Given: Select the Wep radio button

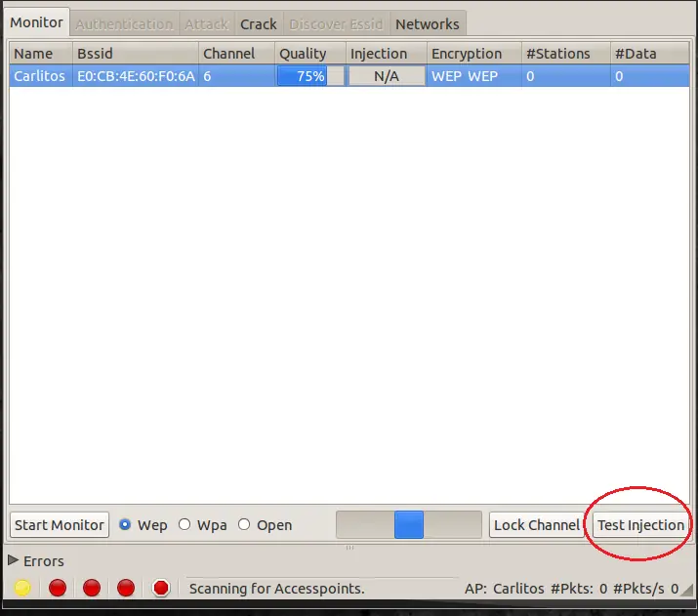Looking at the screenshot, I should click(125, 525).
